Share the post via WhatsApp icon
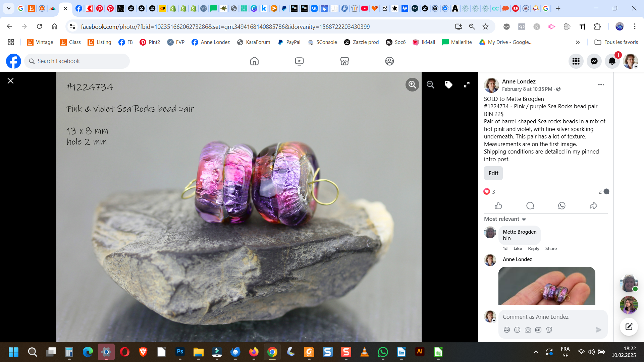The height and width of the screenshot is (362, 644). point(562,206)
